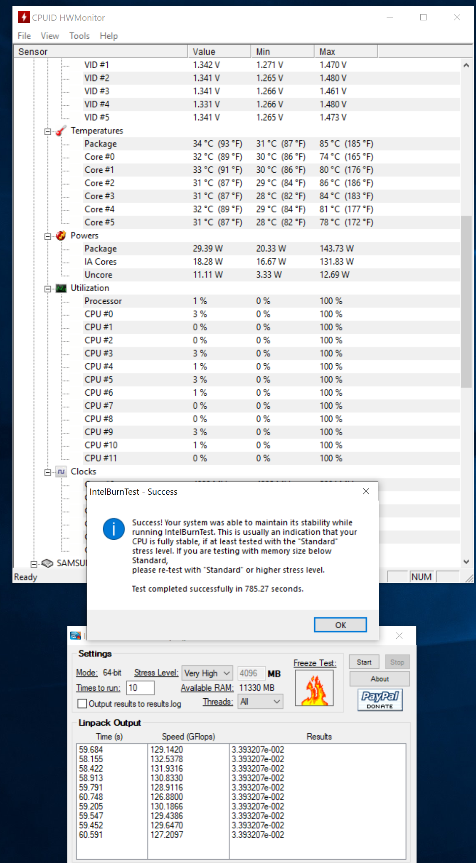Viewport: 476px width, 868px height.
Task: Click the NUM status bar indicator
Action: tap(421, 577)
